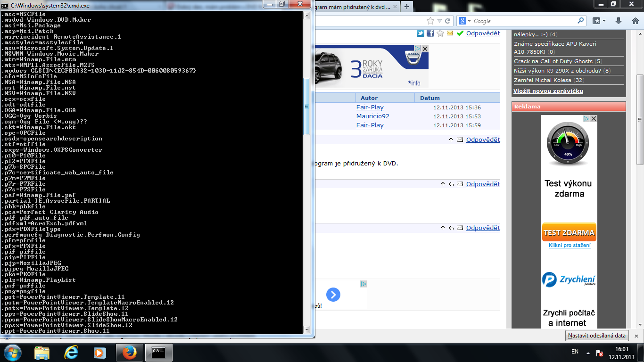Close the speedometer ad under Reklama
The image size is (644, 362).
[x=594, y=119]
